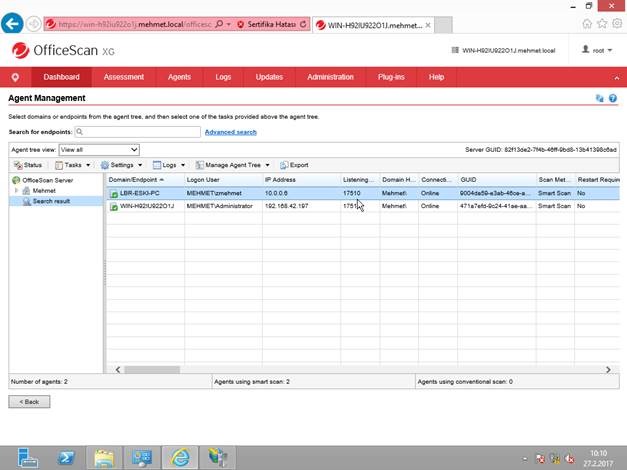Screen dimensions: 627x470
Task: Sort by Connection status column header
Action: pyautogui.click(x=438, y=180)
